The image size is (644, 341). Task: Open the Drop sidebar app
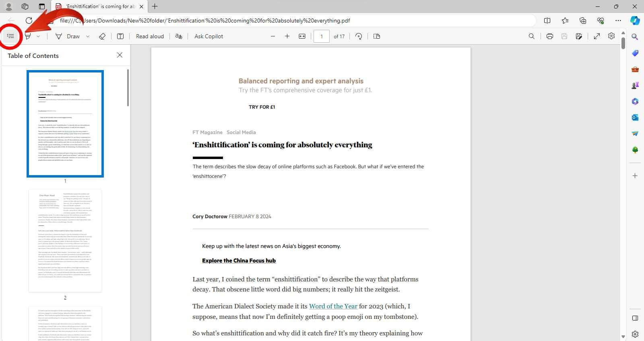pyautogui.click(x=635, y=134)
